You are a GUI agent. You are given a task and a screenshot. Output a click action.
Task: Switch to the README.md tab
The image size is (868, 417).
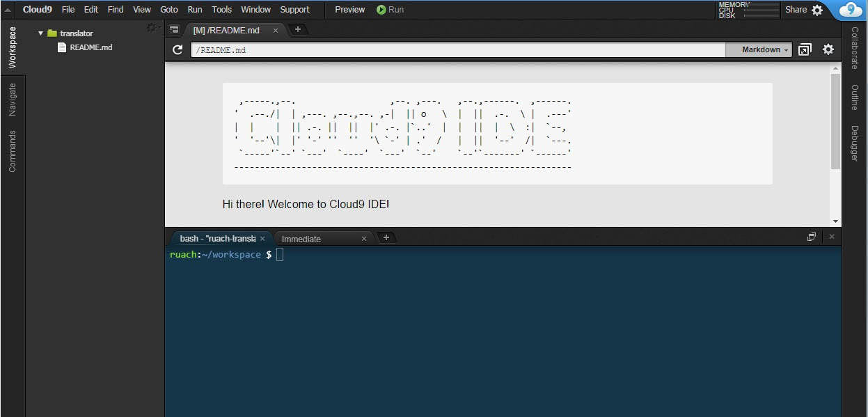pyautogui.click(x=226, y=30)
